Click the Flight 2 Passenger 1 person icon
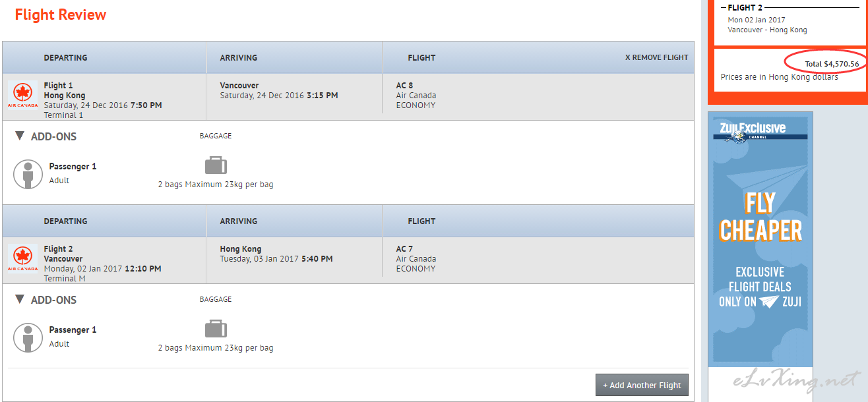 tap(28, 337)
